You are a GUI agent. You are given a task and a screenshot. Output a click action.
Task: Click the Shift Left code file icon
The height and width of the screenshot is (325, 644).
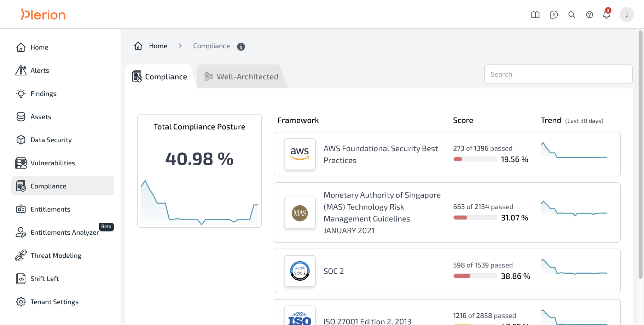click(x=21, y=279)
